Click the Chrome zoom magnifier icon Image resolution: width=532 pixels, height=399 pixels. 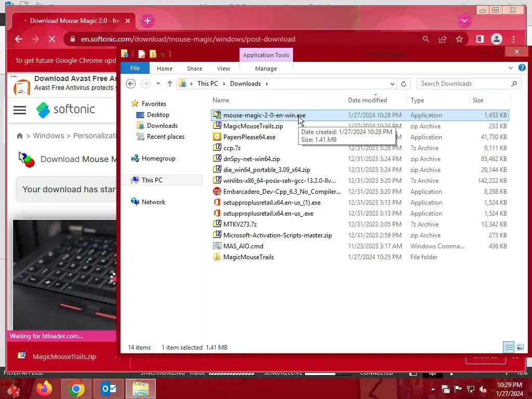pyautogui.click(x=426, y=39)
